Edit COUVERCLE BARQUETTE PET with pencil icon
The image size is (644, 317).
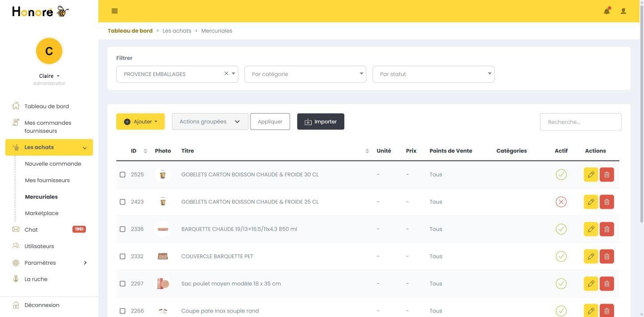[591, 256]
